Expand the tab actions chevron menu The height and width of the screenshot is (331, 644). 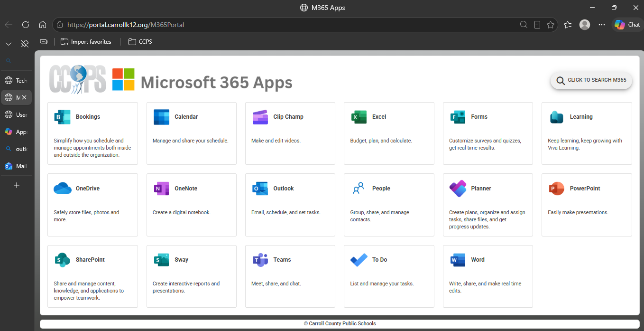[x=9, y=44]
